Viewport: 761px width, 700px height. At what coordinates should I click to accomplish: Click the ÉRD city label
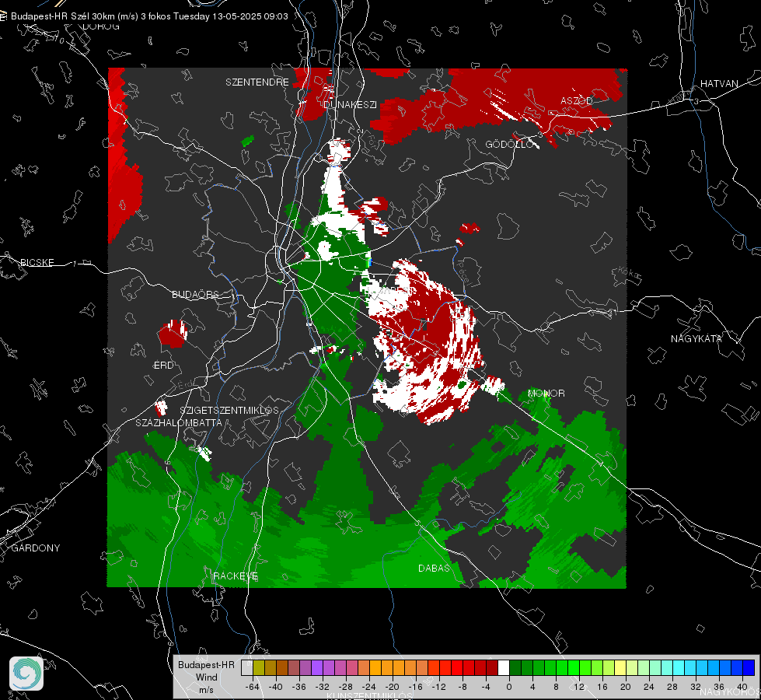[163, 366]
